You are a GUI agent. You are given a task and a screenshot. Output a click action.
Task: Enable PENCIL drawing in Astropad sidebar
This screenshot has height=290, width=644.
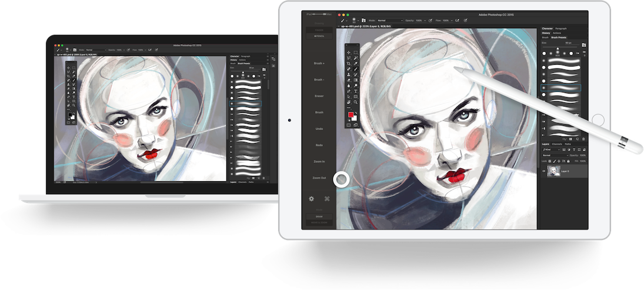[319, 36]
